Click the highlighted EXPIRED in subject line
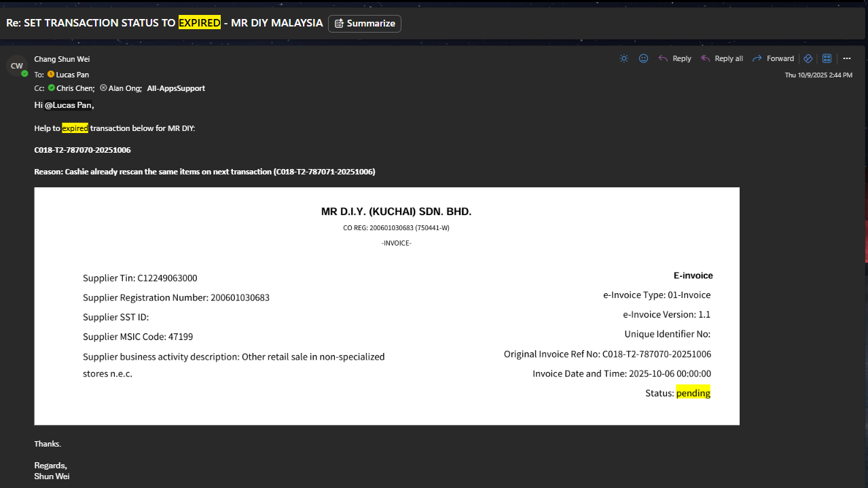Image resolution: width=868 pixels, height=488 pixels. 200,23
